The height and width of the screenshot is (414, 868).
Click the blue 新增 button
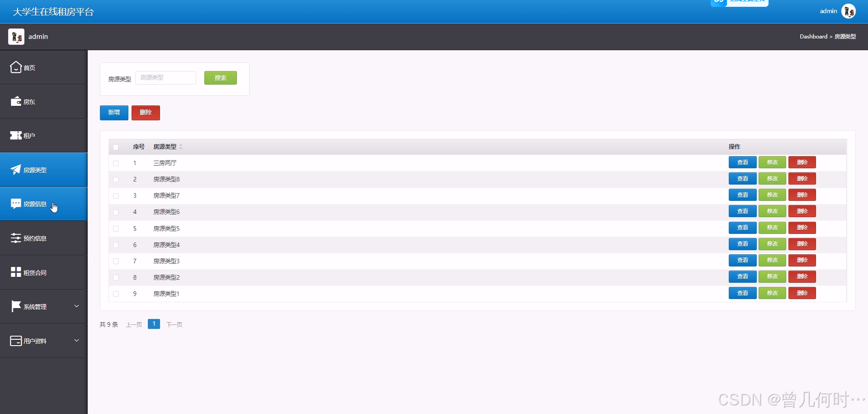click(x=114, y=113)
